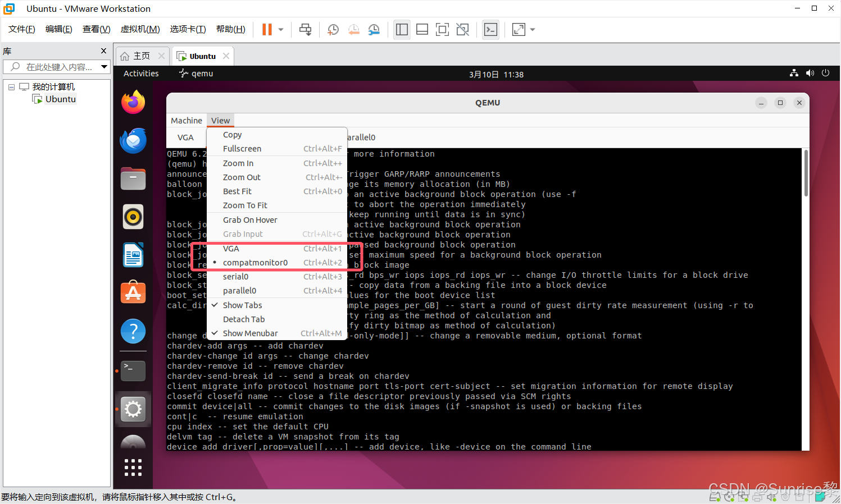Click the network icon in Ubuntu top bar

coord(794,73)
